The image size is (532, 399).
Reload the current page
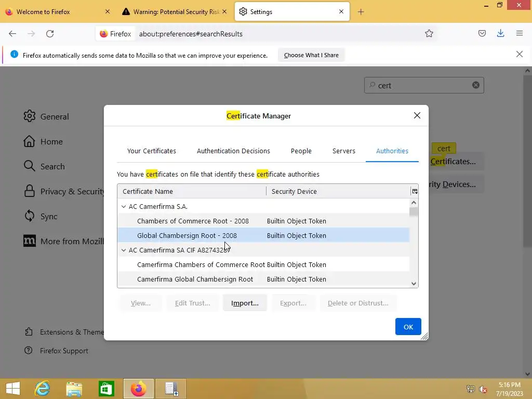[50, 34]
